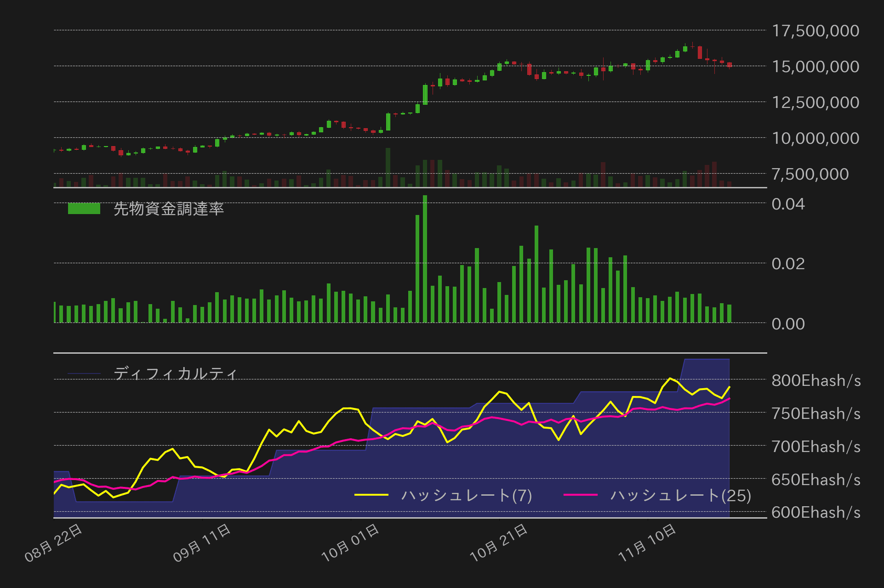The image size is (884, 588).
Task: Click the 10月 01日 date axis label
Action: click(x=351, y=543)
